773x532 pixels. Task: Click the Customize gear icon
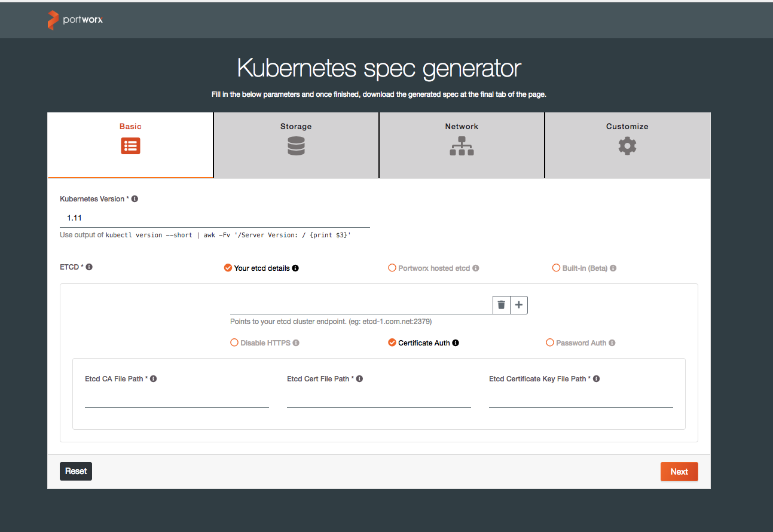click(x=627, y=146)
